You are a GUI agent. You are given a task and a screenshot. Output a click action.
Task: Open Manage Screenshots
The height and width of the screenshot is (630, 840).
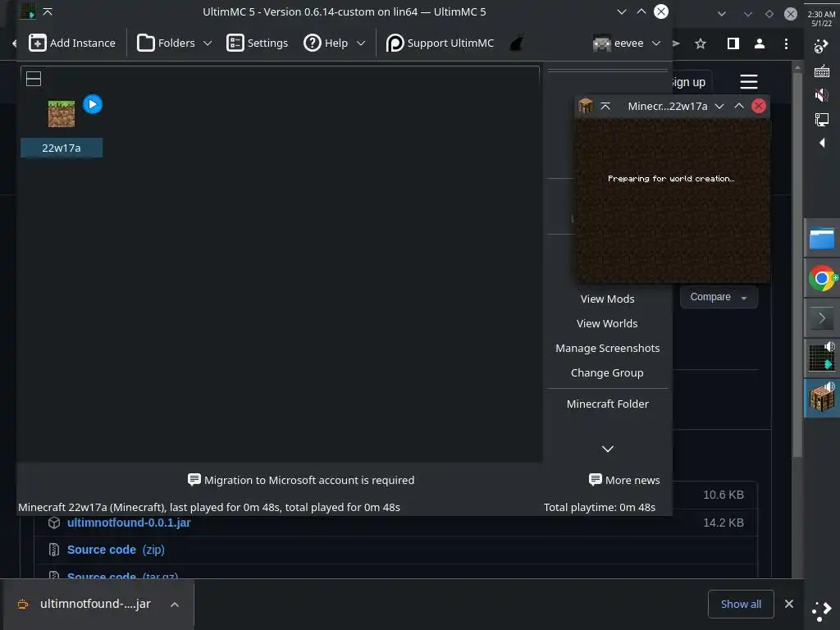click(x=608, y=348)
